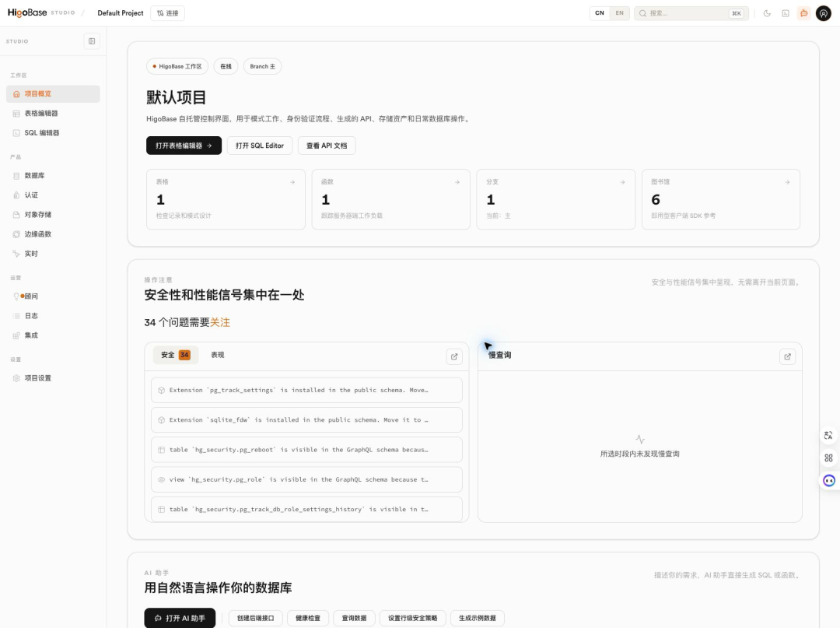Open 慢查询 panel external link icon
The image size is (840, 628).
point(787,357)
